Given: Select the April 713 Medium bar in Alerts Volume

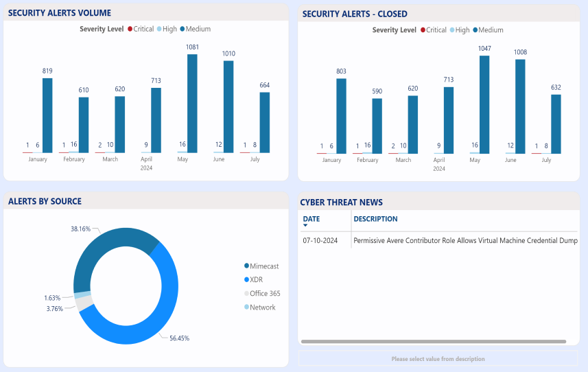Looking at the screenshot, I should tap(156, 120).
